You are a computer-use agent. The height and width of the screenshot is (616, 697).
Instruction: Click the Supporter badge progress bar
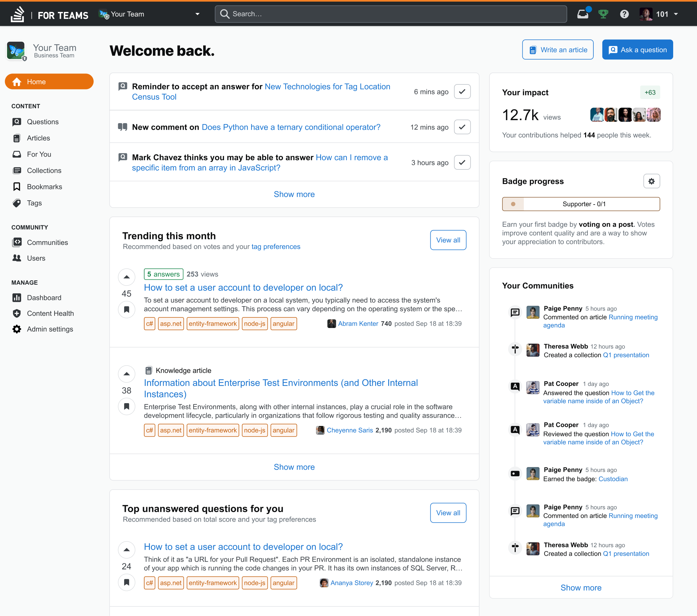[x=581, y=204]
